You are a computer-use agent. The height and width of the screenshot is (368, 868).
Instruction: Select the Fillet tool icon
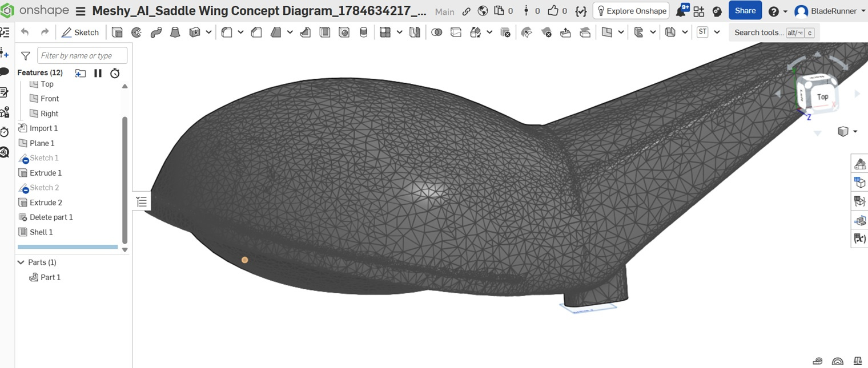click(x=227, y=33)
